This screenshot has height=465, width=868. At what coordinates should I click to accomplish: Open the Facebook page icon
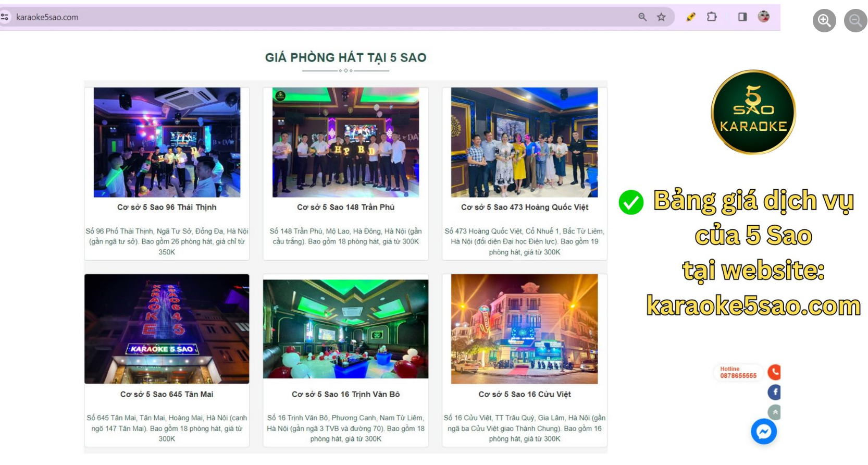pos(774,392)
